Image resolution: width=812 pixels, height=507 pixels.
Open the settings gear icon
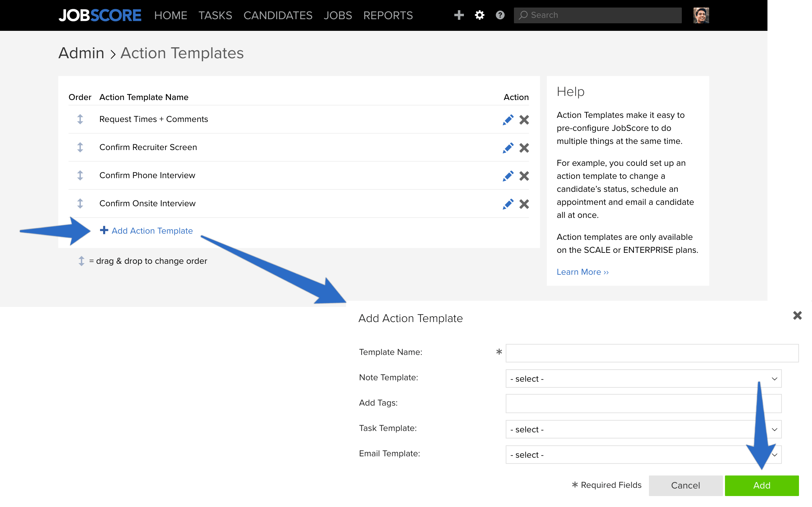coord(479,15)
